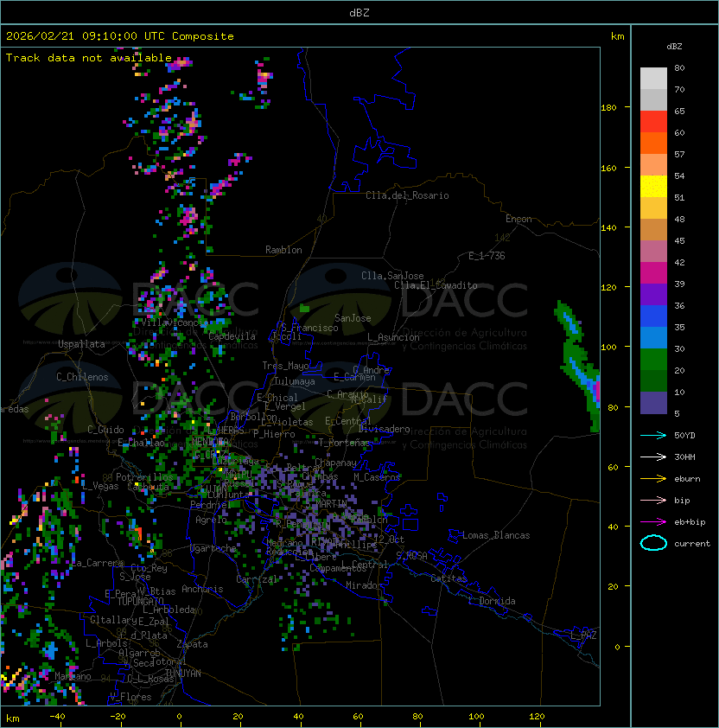Click the white 30HM arrow legend icon
The image size is (719, 728).
653,457
